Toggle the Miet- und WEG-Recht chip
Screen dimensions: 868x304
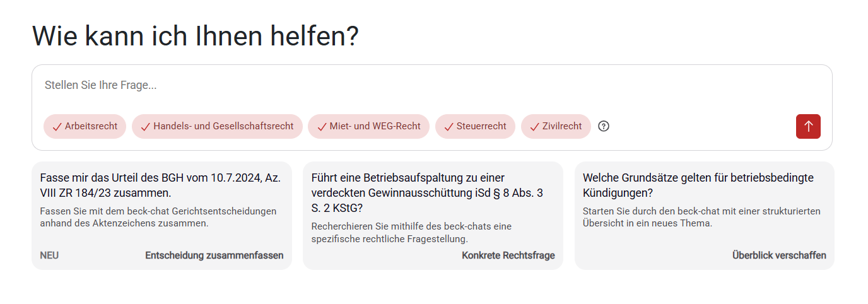coord(368,126)
